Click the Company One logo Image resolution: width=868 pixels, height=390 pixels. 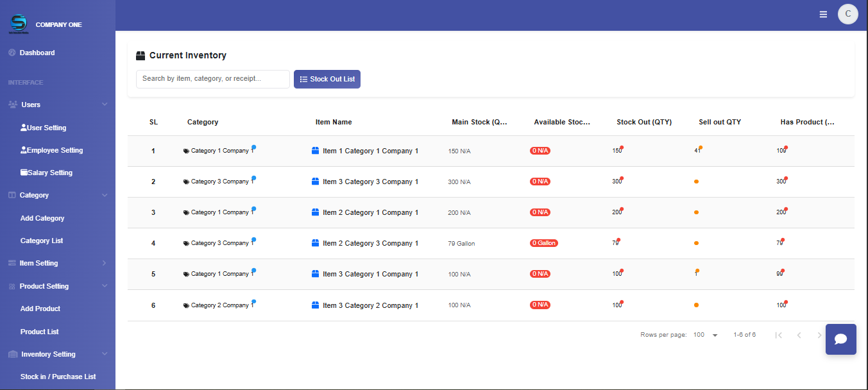[19, 24]
